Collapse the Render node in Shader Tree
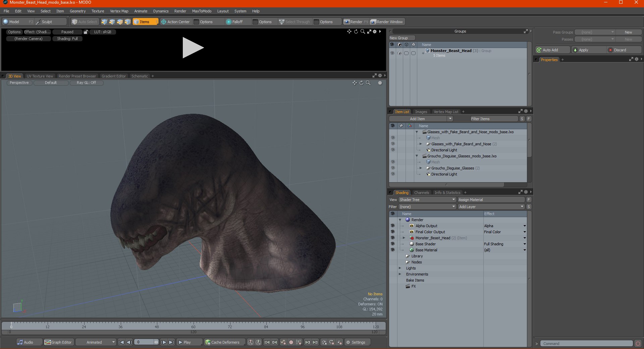 point(400,220)
